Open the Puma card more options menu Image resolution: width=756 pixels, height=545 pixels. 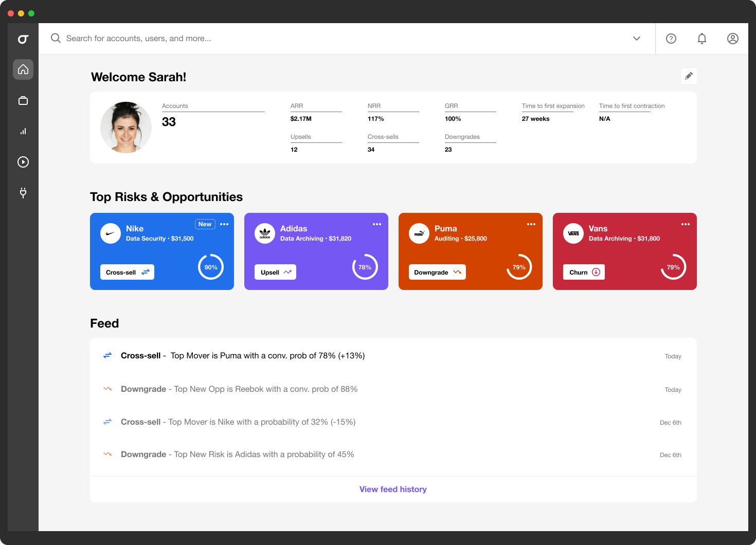click(531, 224)
